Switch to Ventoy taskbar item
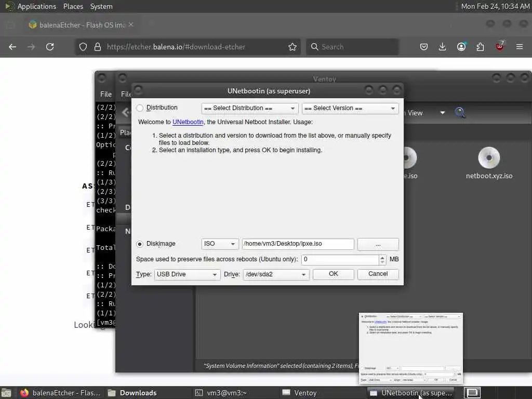This screenshot has height=399, width=532. (x=300, y=393)
